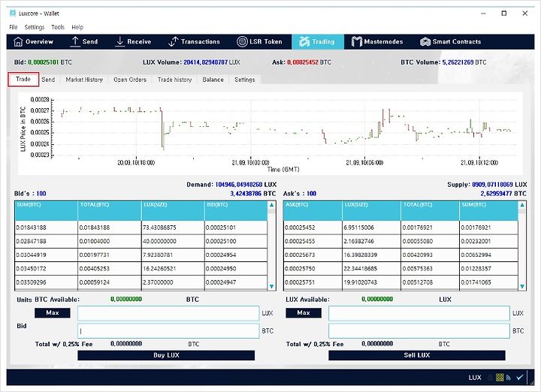Viewport: 541px width, 392px height.
Task: Click SUM(BTC) header in bids table
Action: tap(47, 211)
